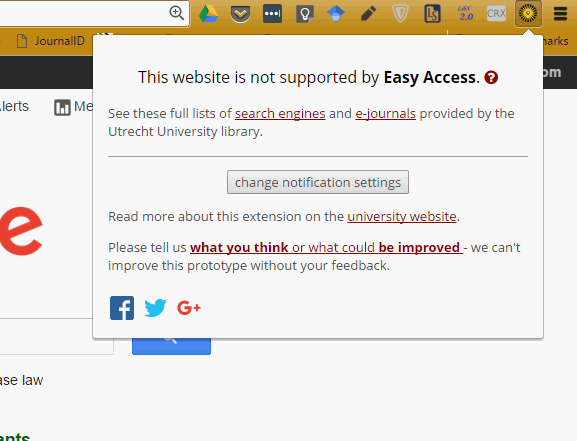
Task: Click the Pocket extension icon
Action: pyautogui.click(x=240, y=14)
